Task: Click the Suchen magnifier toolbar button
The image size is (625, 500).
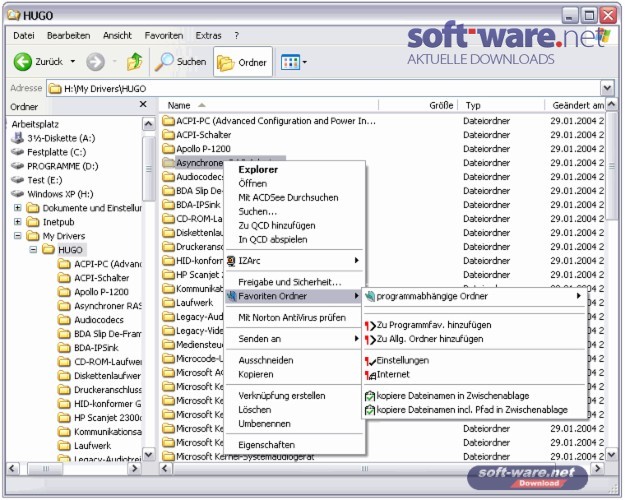Action: click(181, 62)
